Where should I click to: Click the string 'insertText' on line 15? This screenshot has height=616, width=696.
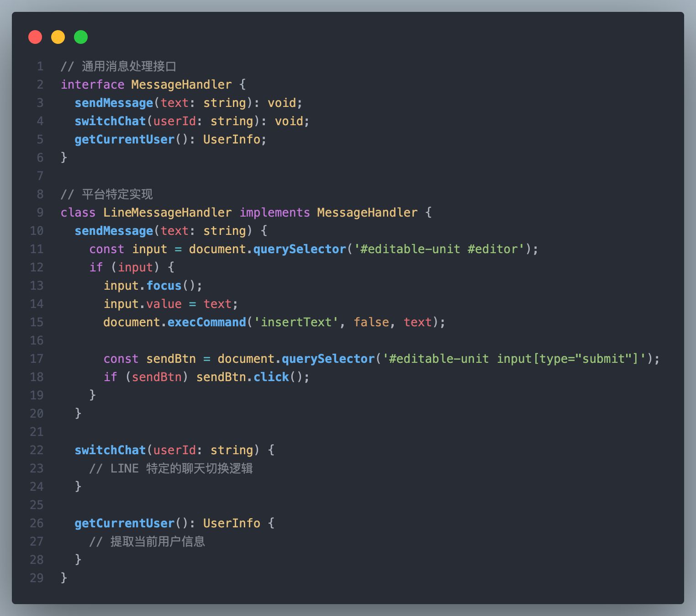click(x=296, y=322)
